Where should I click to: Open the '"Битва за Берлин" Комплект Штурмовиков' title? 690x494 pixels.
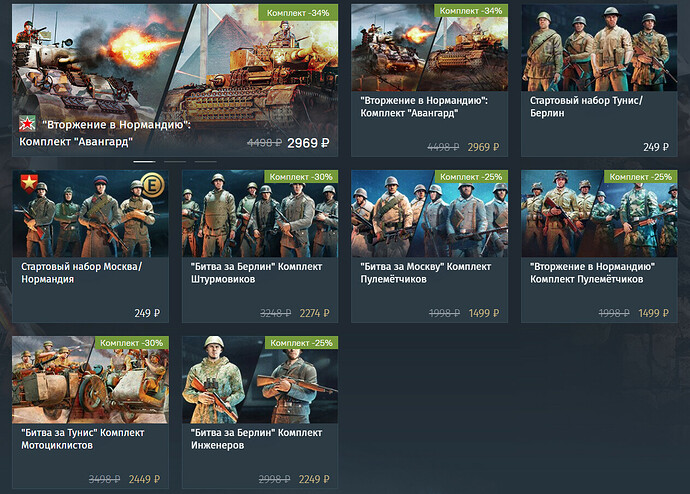pos(257,273)
